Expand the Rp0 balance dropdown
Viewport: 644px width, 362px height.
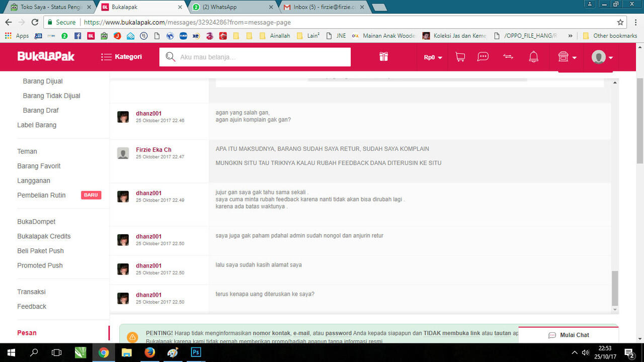click(433, 57)
